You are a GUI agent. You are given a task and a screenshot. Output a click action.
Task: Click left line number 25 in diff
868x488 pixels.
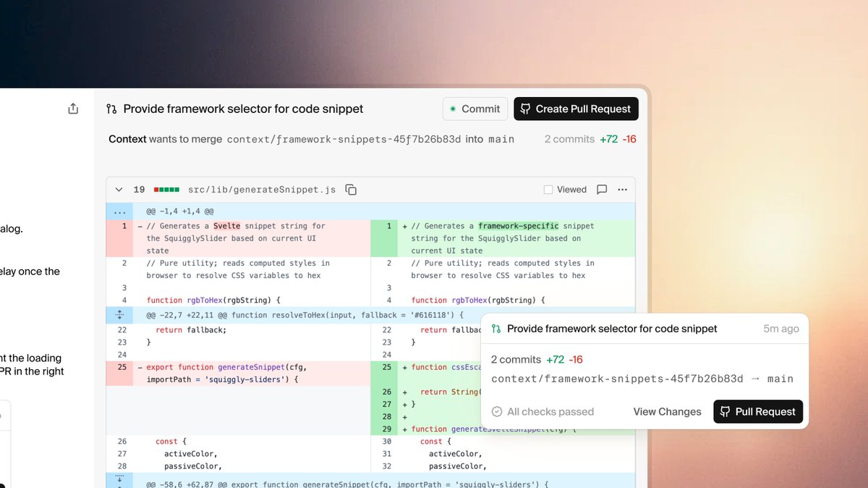122,367
